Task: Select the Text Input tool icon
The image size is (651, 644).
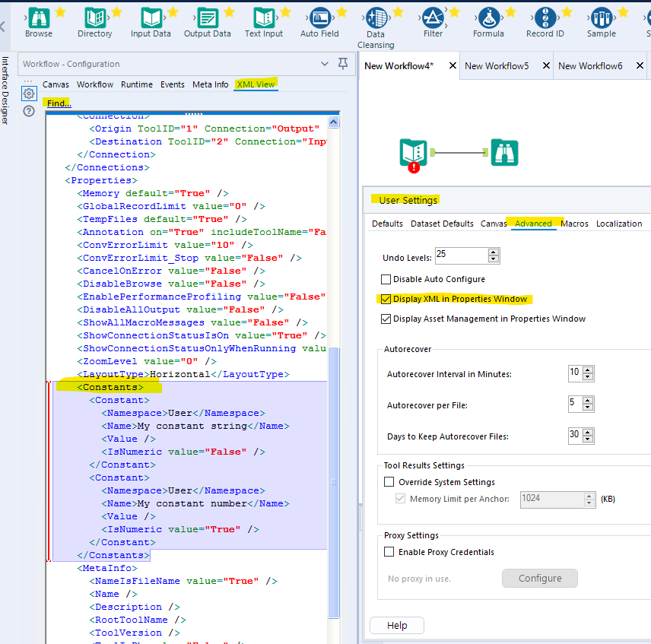Action: pyautogui.click(x=264, y=18)
